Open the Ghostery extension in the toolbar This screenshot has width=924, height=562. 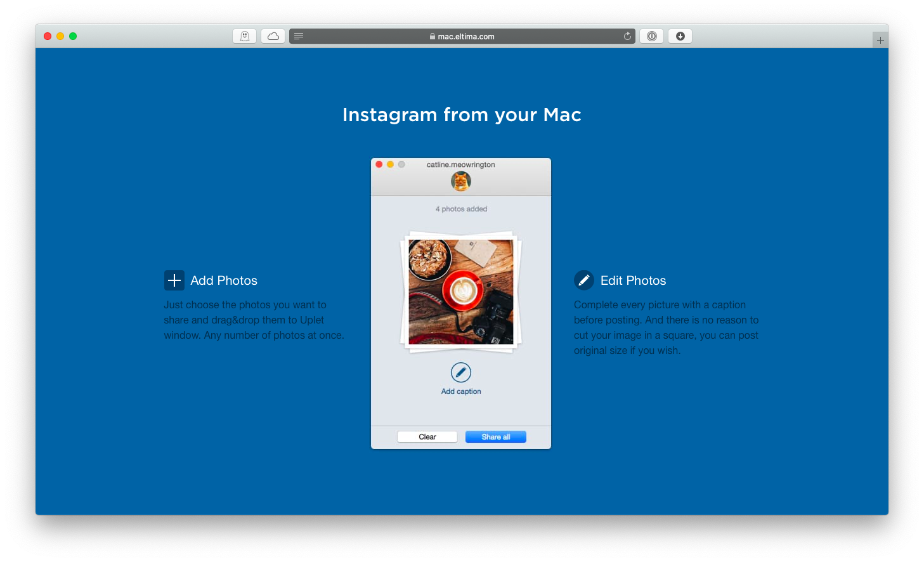(244, 36)
